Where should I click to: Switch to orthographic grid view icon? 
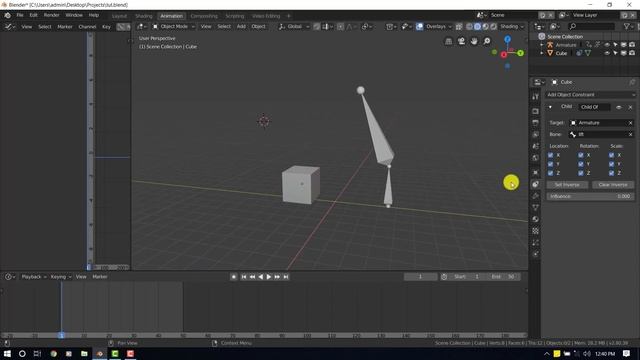click(448, 41)
